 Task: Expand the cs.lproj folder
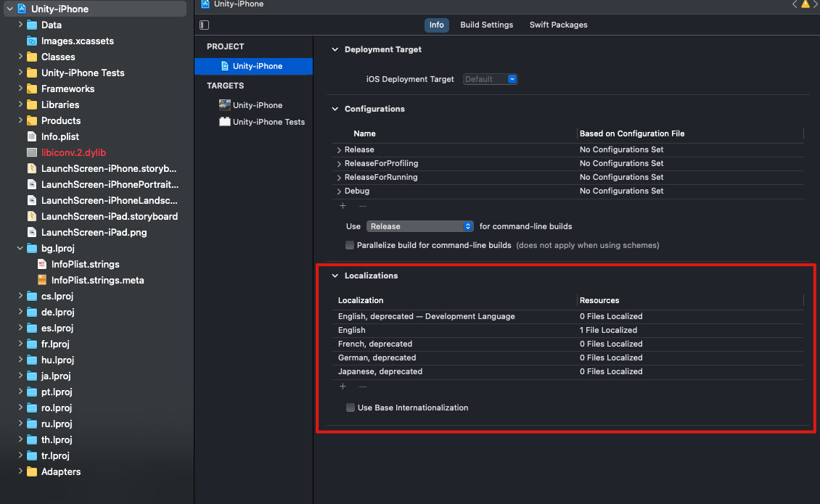coord(20,297)
